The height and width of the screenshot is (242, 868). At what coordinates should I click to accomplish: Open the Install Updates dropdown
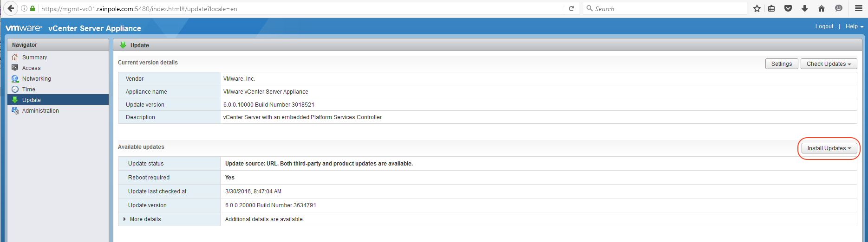point(829,148)
